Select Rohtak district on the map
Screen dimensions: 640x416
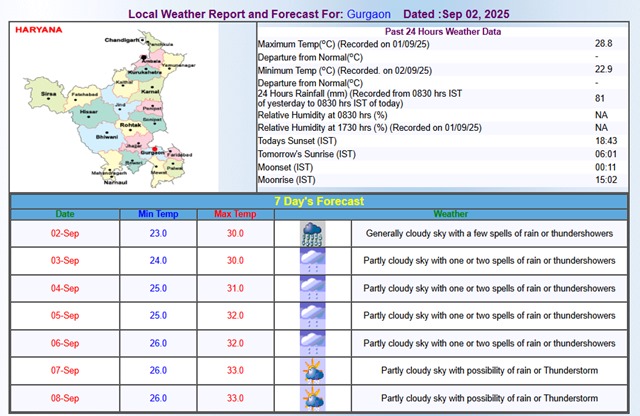(x=131, y=125)
